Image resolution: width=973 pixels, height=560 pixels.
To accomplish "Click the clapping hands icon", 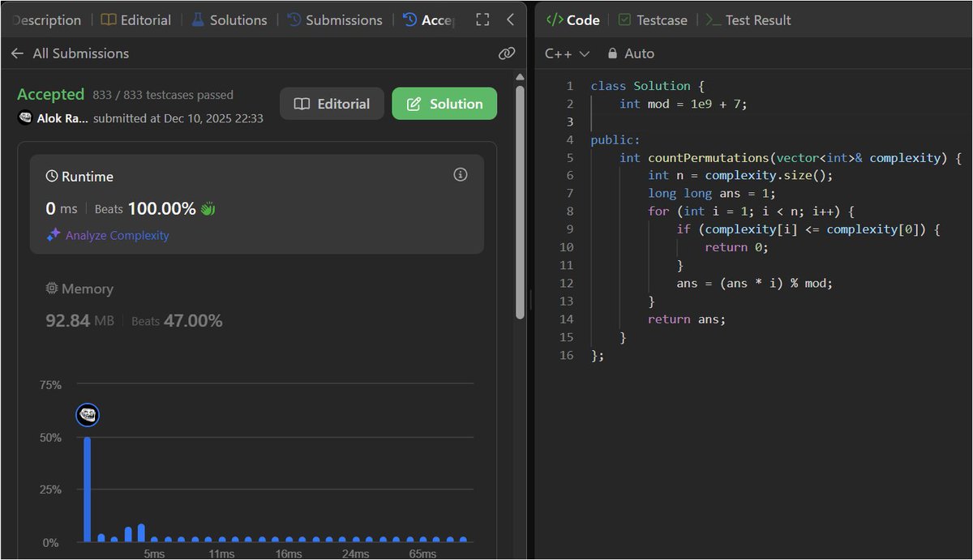I will (208, 209).
